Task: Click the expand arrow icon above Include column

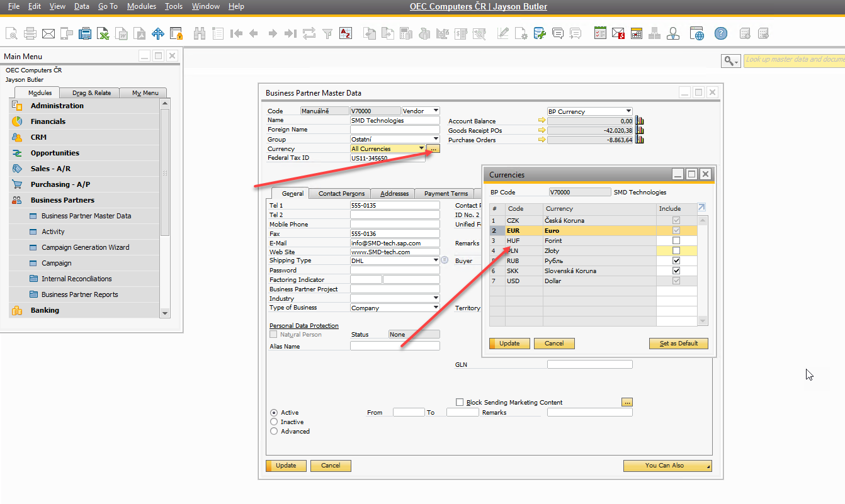Action: pos(702,208)
